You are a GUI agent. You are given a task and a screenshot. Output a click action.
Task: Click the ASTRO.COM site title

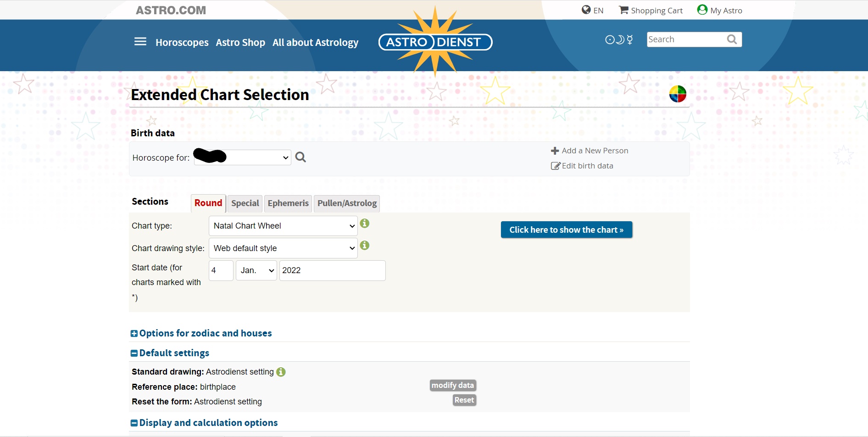pos(171,10)
